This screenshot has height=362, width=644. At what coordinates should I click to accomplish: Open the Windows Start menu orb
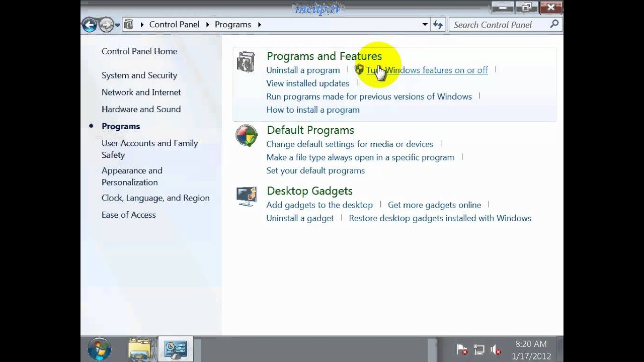(x=99, y=349)
